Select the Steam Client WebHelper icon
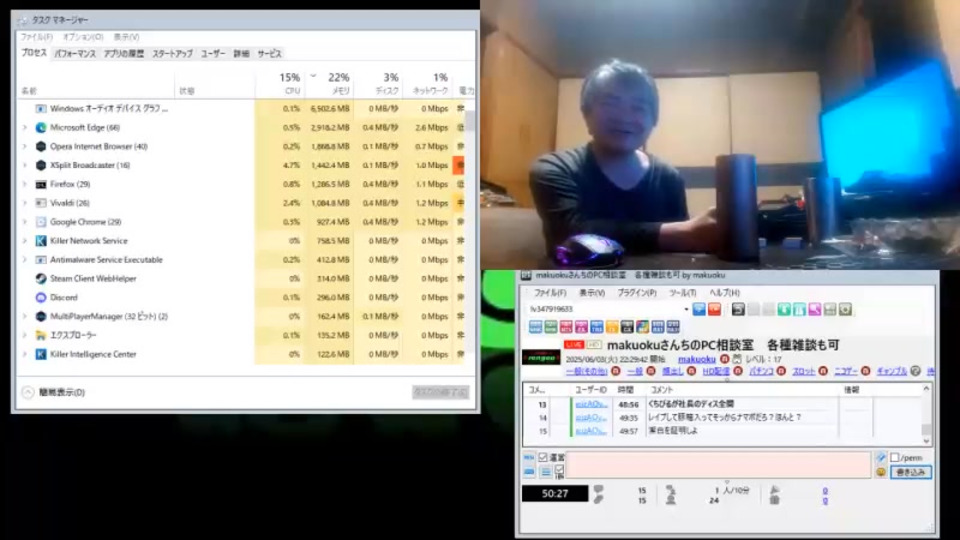The height and width of the screenshot is (540, 960). (41, 279)
